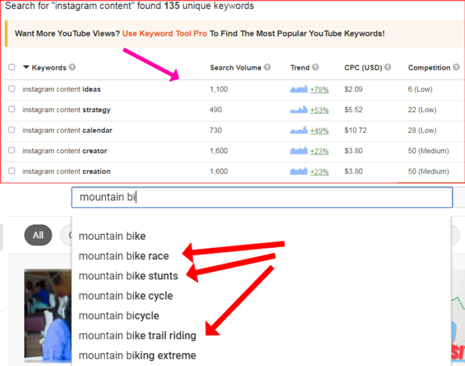The height and width of the screenshot is (366, 465).
Task: Choose mountain bike trail riding suggestion
Action: [x=137, y=336]
